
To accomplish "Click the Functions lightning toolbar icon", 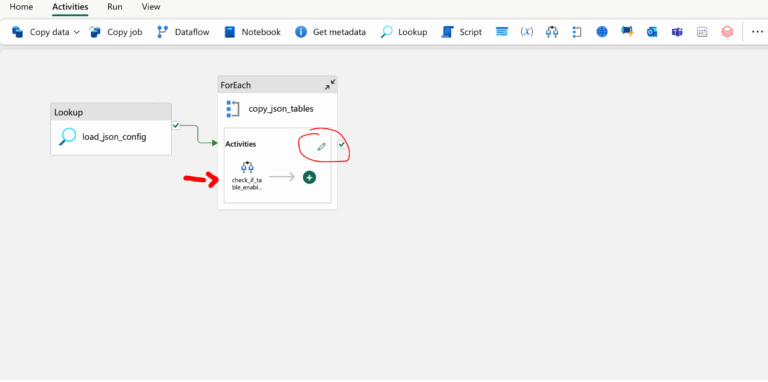I will (627, 32).
